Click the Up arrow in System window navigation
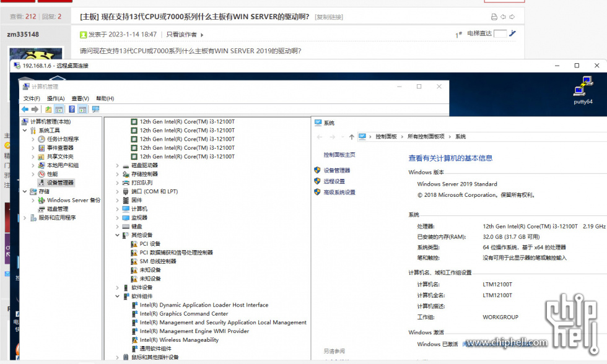The height and width of the screenshot is (364, 607). tap(352, 137)
